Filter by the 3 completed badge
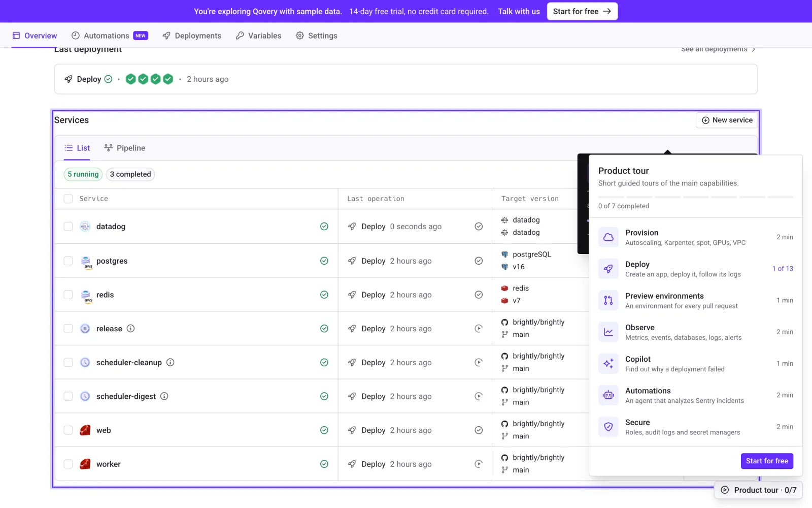The height and width of the screenshot is (508, 812). [130, 174]
